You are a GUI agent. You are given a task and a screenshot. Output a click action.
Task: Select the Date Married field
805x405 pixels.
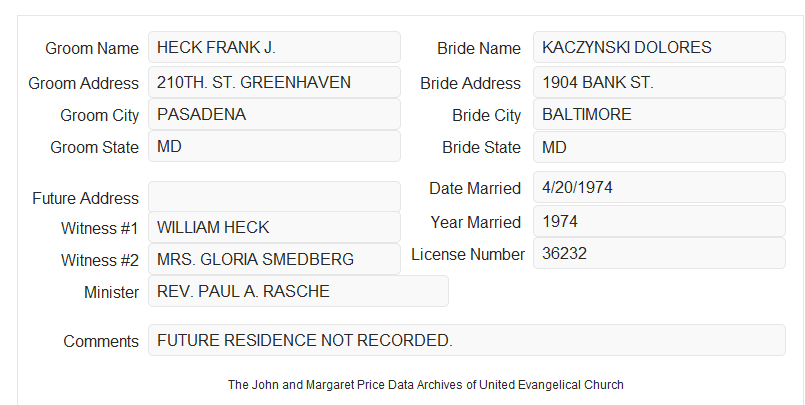pyautogui.click(x=659, y=187)
